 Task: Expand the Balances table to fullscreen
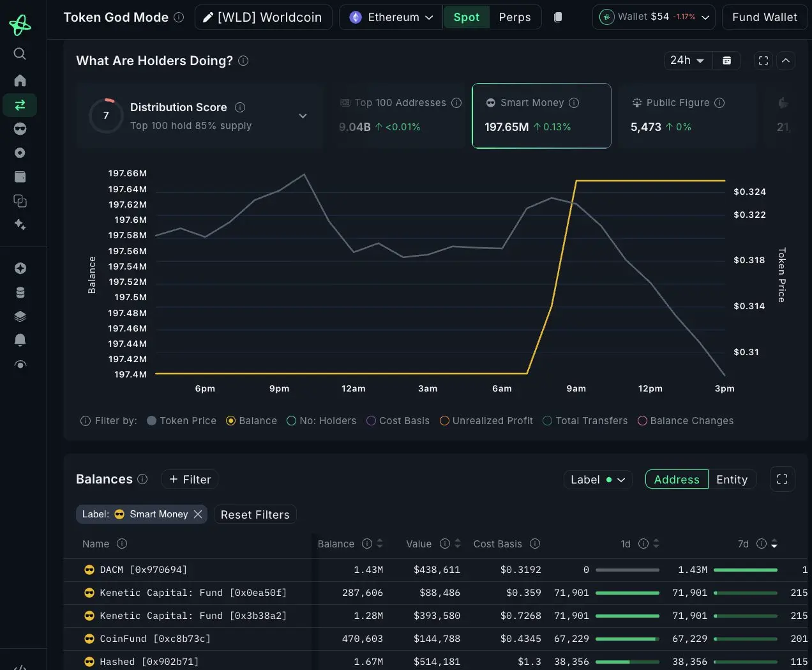coord(782,480)
